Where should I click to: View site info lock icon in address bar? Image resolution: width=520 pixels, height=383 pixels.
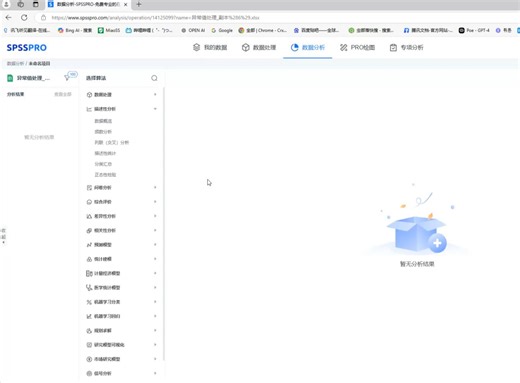(43, 18)
